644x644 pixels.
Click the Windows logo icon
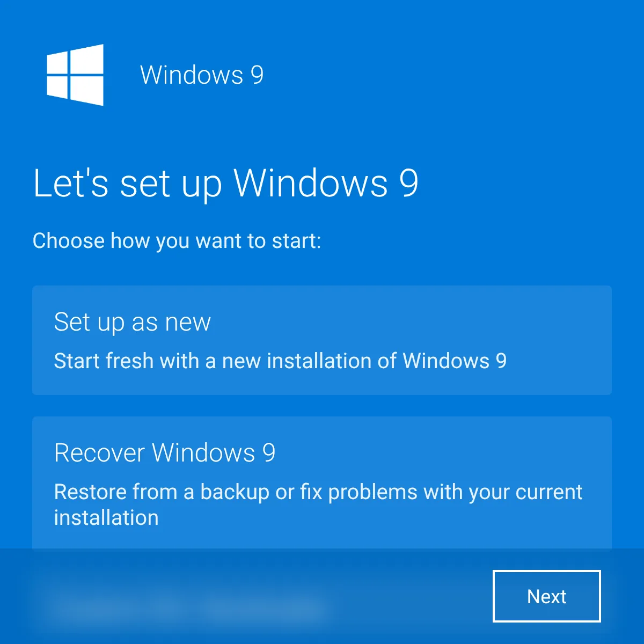[75, 75]
